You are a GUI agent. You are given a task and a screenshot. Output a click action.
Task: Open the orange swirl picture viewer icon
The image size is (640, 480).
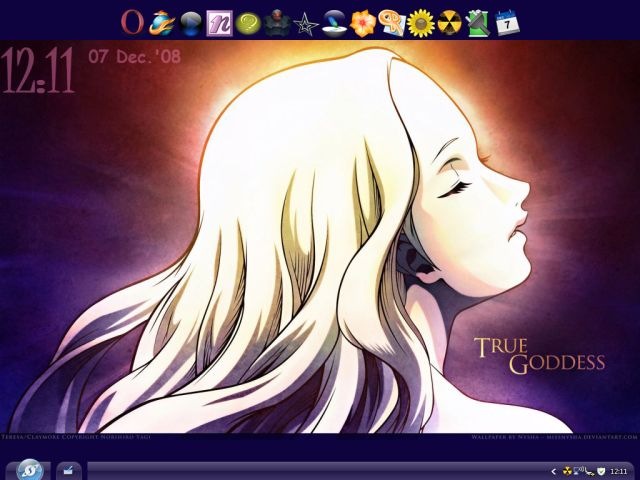[391, 24]
